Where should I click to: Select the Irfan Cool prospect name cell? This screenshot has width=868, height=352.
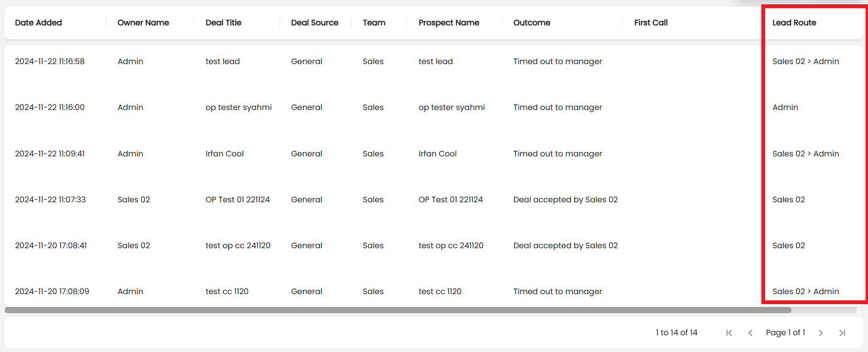pos(437,154)
